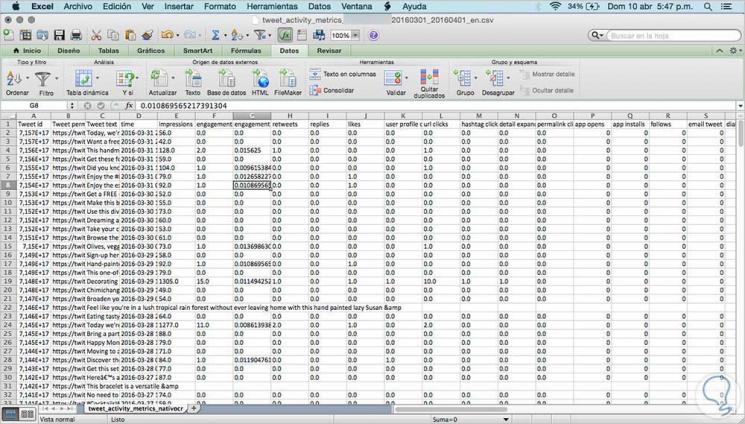The image size is (745, 424).
Task: Click the purple help question mark icon
Action: click(373, 35)
